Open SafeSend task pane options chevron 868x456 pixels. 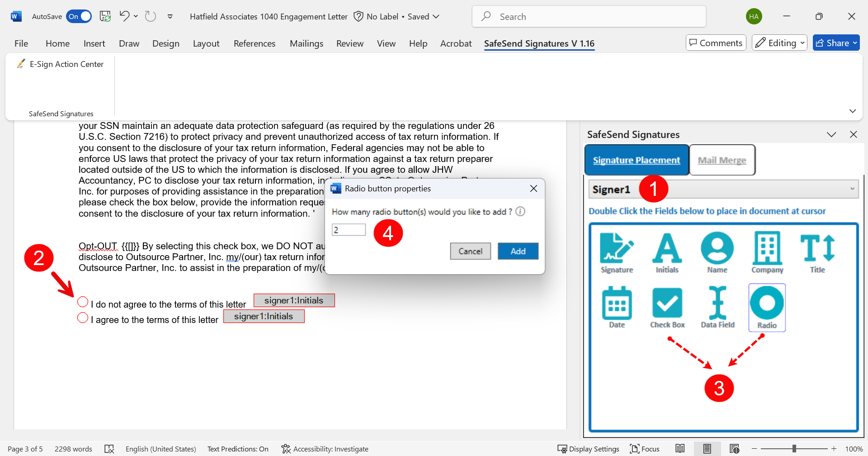coord(831,134)
